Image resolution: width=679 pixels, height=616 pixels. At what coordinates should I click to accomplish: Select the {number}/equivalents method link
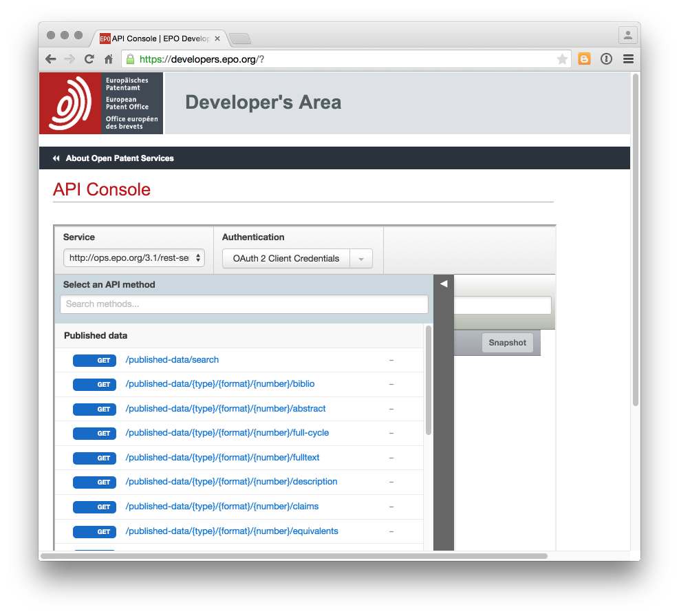(x=232, y=531)
